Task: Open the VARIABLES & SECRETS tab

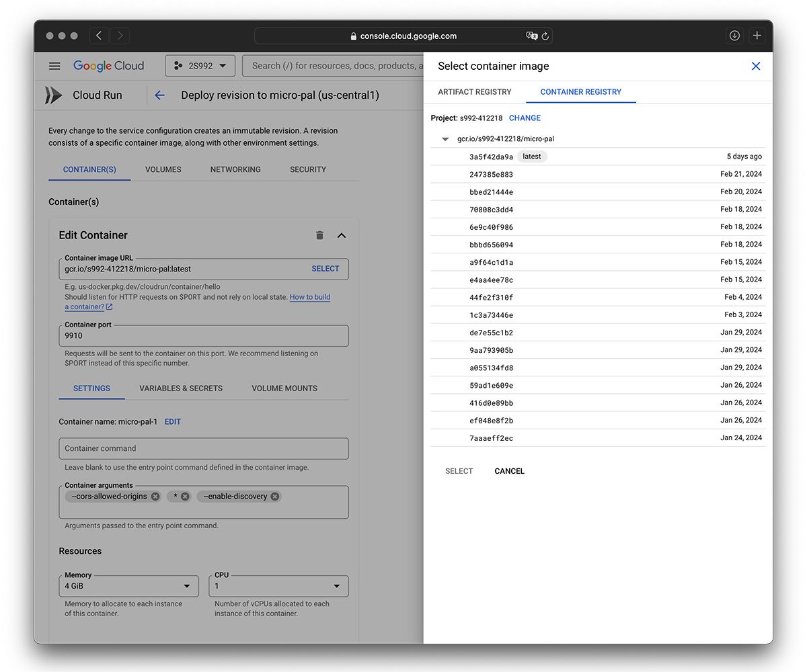Action: point(180,388)
